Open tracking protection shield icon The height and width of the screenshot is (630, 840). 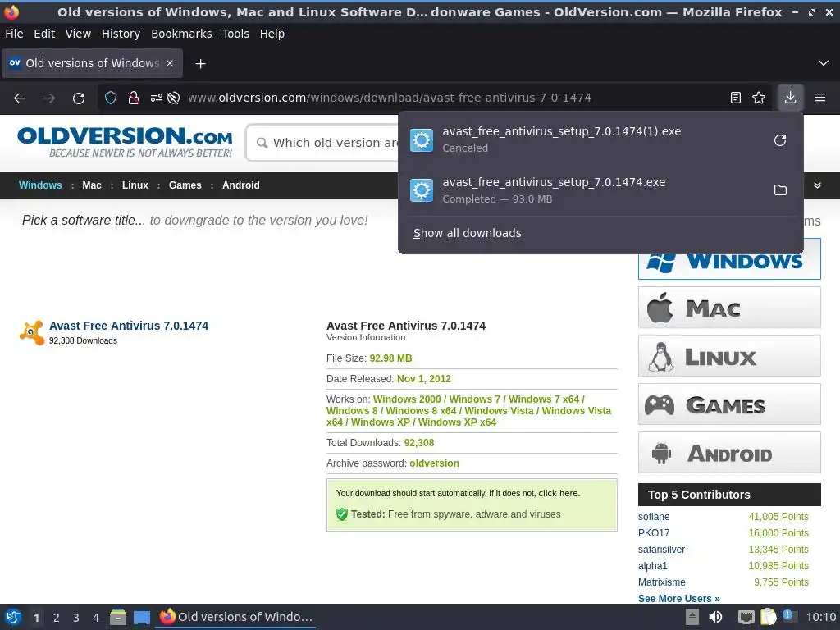111,98
